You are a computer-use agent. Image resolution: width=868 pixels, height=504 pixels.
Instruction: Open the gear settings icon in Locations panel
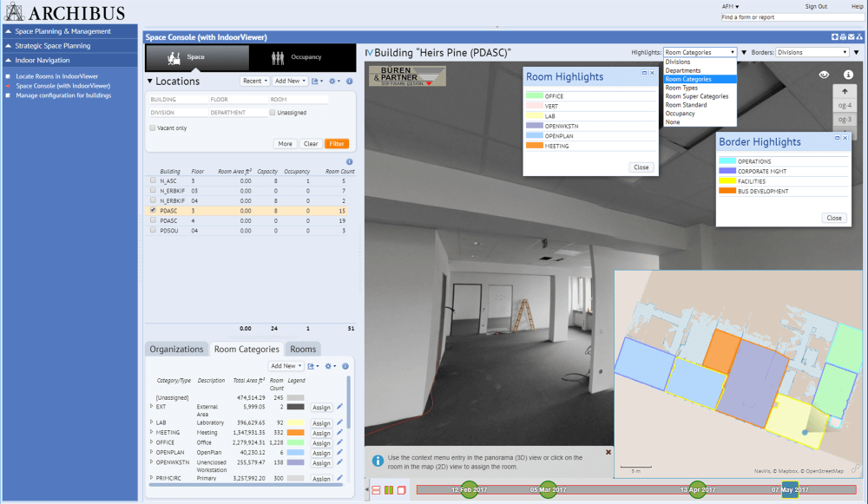[x=333, y=80]
